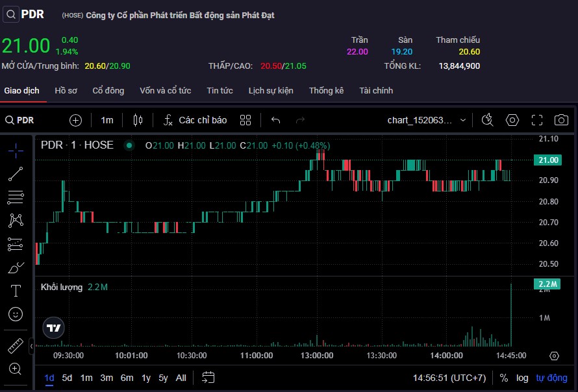Select the trend line drawing tool
This screenshot has width=578, height=392.
click(16, 173)
